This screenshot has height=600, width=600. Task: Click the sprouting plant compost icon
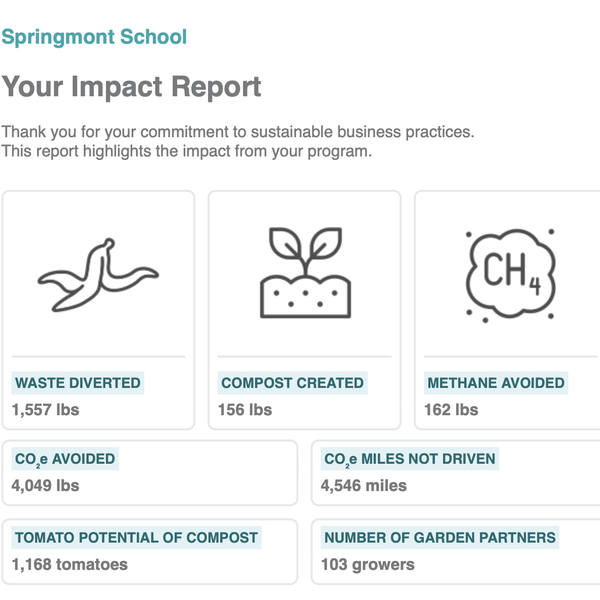[x=305, y=273]
